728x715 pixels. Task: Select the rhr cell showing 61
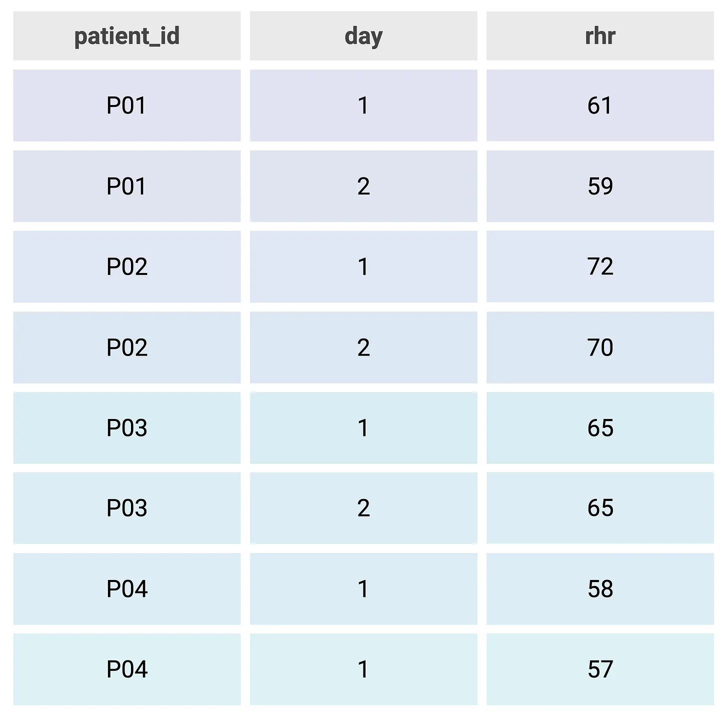[x=600, y=105]
